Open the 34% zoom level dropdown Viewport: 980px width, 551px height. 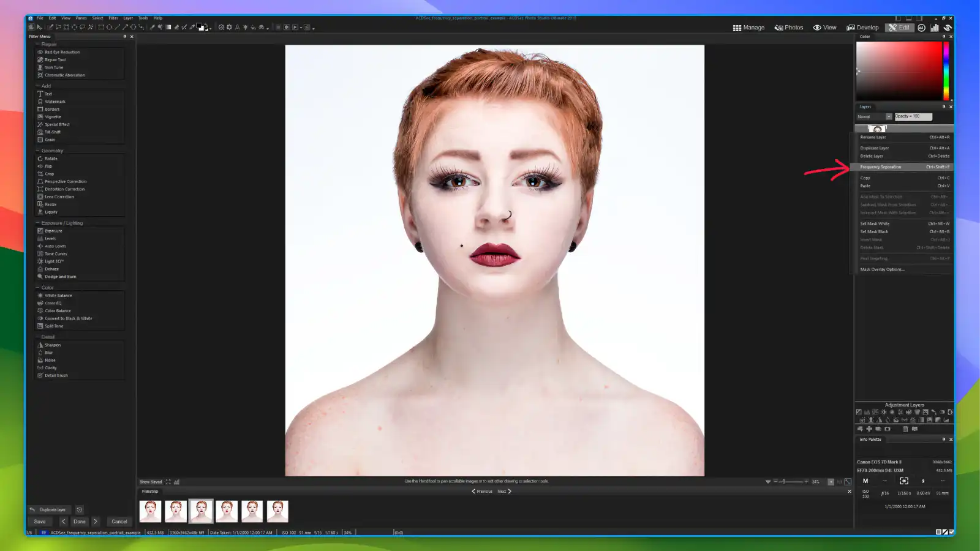point(816,481)
